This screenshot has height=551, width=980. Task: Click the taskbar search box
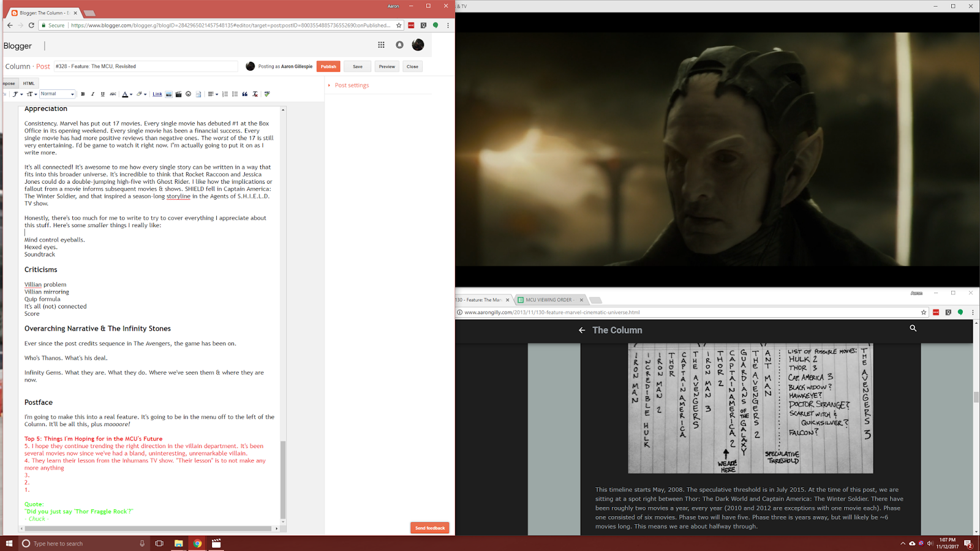click(x=83, y=543)
